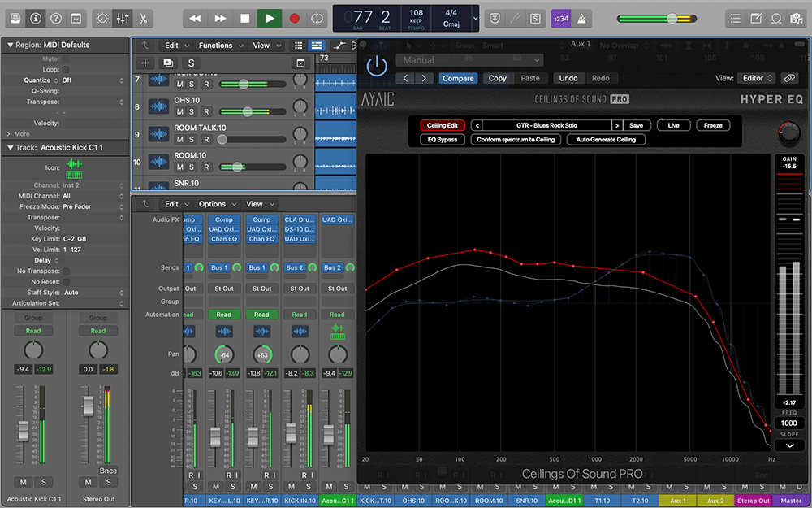The image size is (812, 508).
Task: Open the Staff Style Auto dropdown
Action: tap(93, 293)
